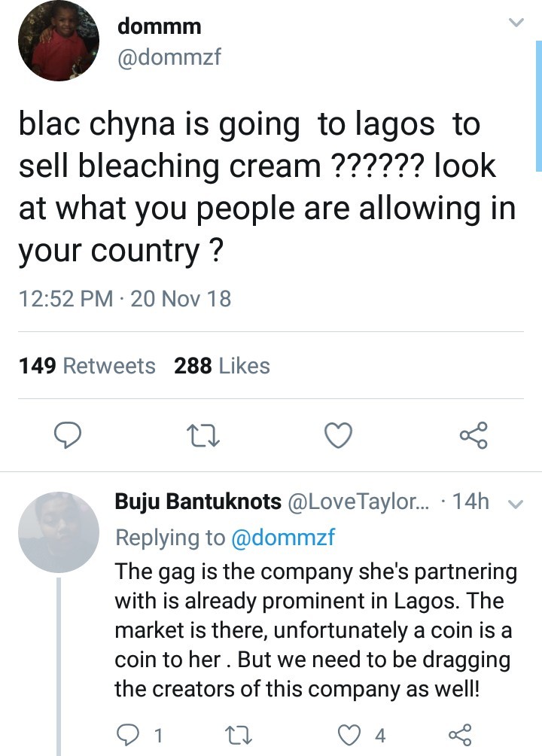Expand options chevron on Buju's reply

(516, 504)
